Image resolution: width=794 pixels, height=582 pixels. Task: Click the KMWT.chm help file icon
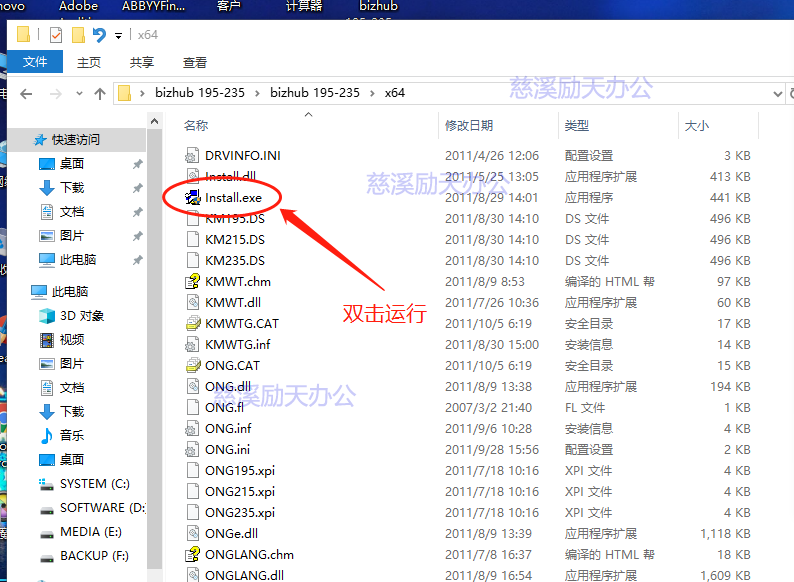tap(194, 282)
